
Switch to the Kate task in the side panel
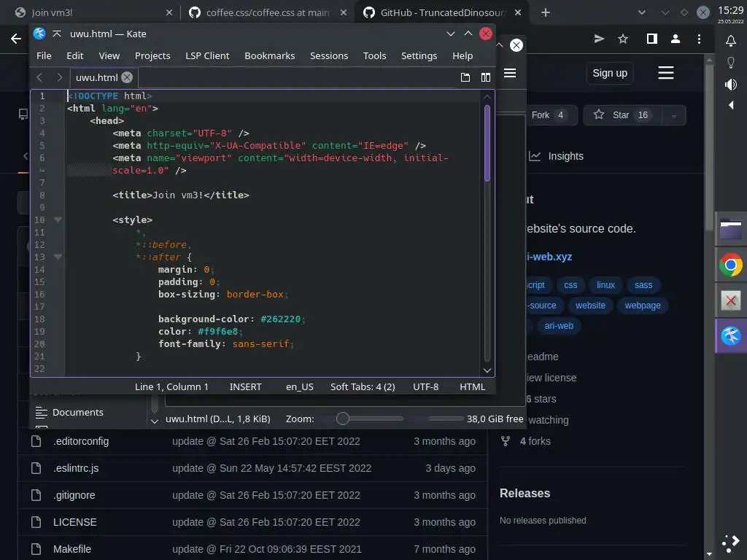[731, 335]
